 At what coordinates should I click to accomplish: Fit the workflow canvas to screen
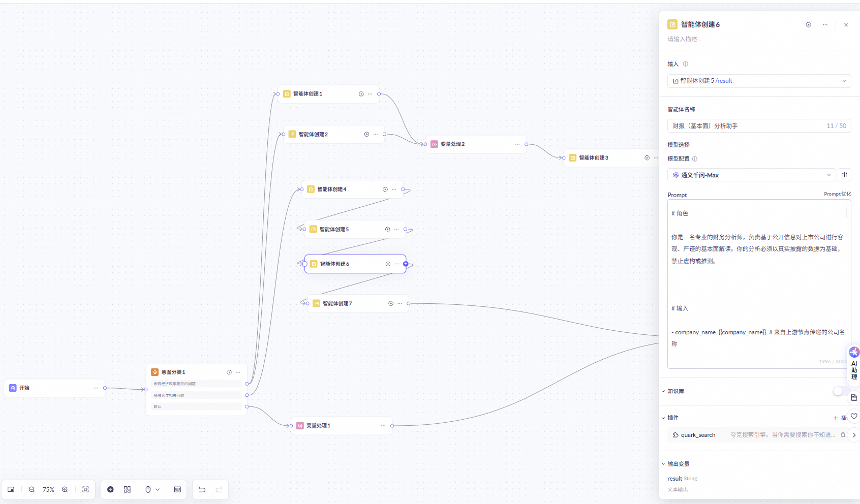coord(85,489)
